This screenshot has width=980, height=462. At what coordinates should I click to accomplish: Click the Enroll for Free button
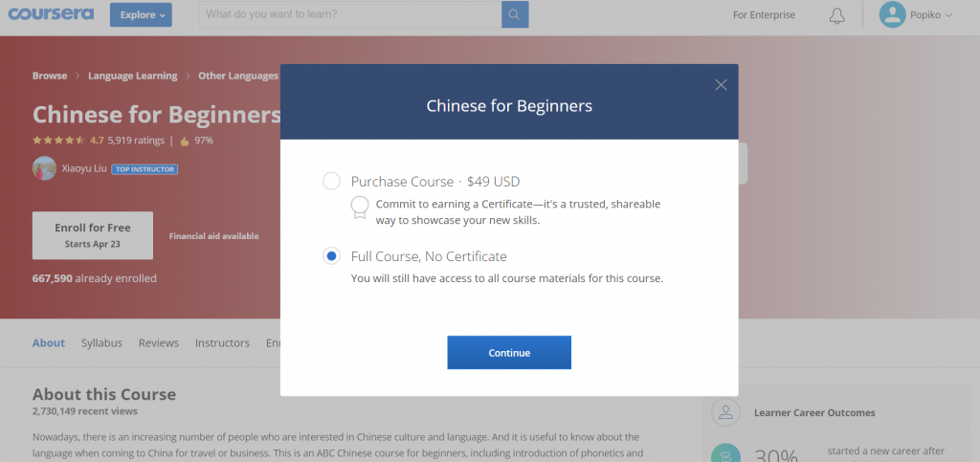click(x=93, y=235)
